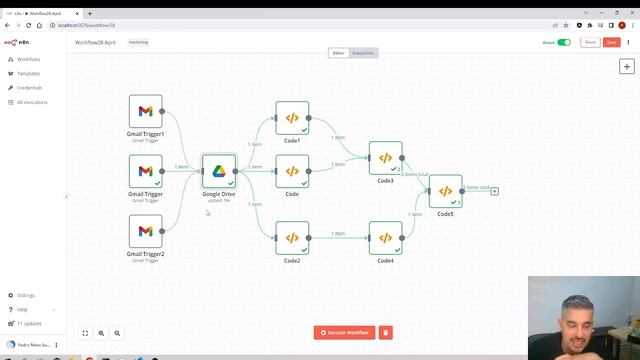The image size is (640, 360).
Task: Open All executions in sidebar
Action: pos(33,102)
